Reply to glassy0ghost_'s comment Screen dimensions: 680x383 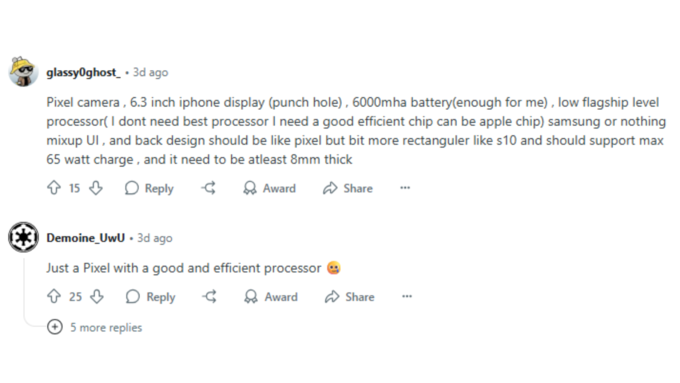(149, 188)
